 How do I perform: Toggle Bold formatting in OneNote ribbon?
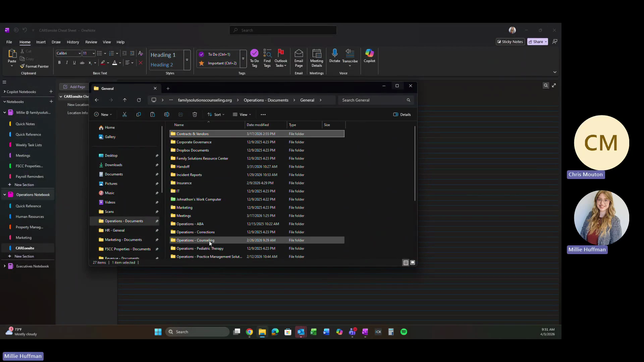pyautogui.click(x=59, y=63)
